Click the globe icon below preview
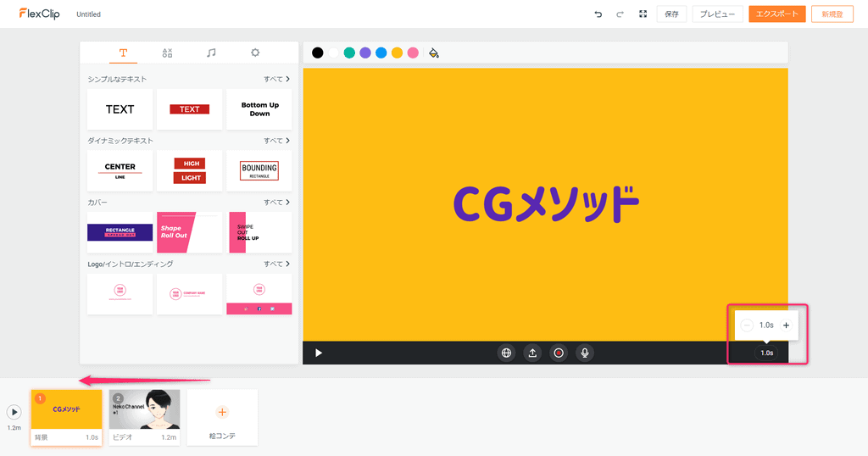The width and height of the screenshot is (868, 456). point(507,353)
